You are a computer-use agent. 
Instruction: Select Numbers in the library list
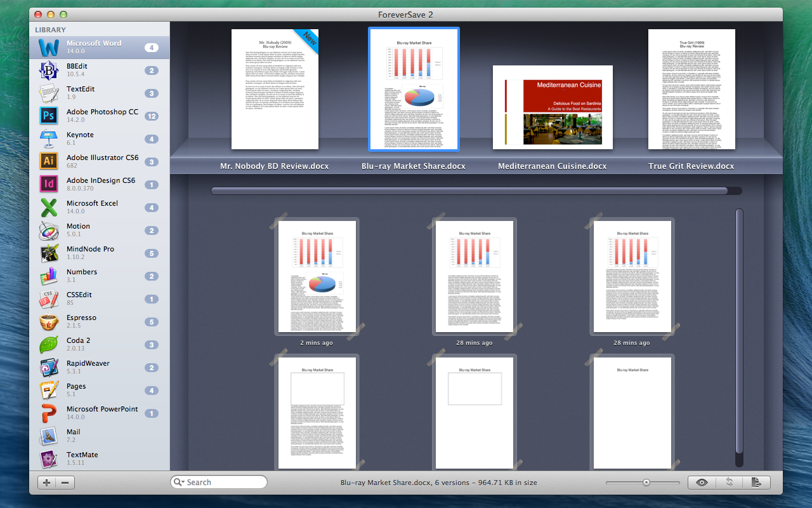[100, 276]
